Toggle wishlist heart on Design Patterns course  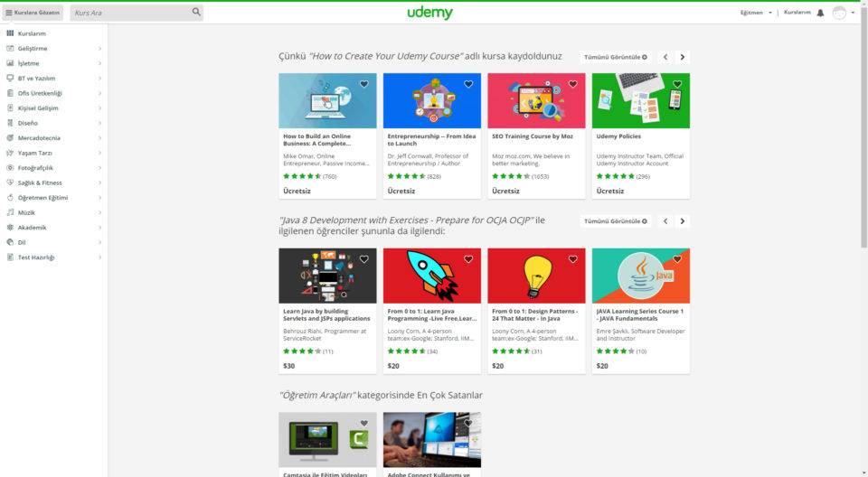click(x=573, y=259)
